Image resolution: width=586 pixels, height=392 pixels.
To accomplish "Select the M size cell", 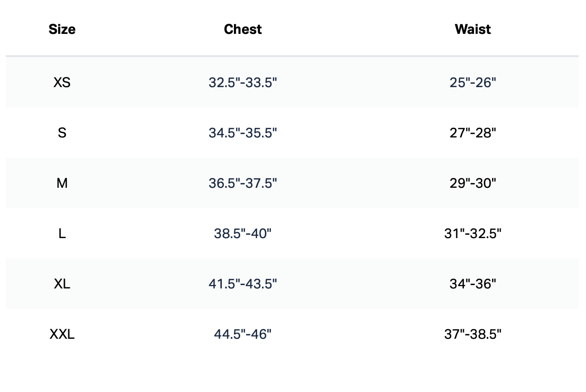I will pyautogui.click(x=62, y=183).
